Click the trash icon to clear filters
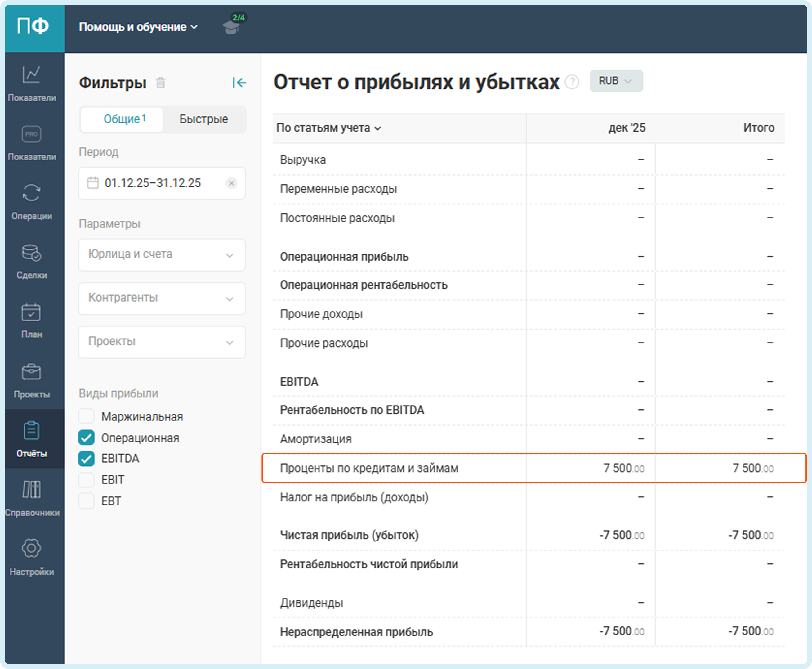Viewport: 812px width, 669px height. [161, 83]
